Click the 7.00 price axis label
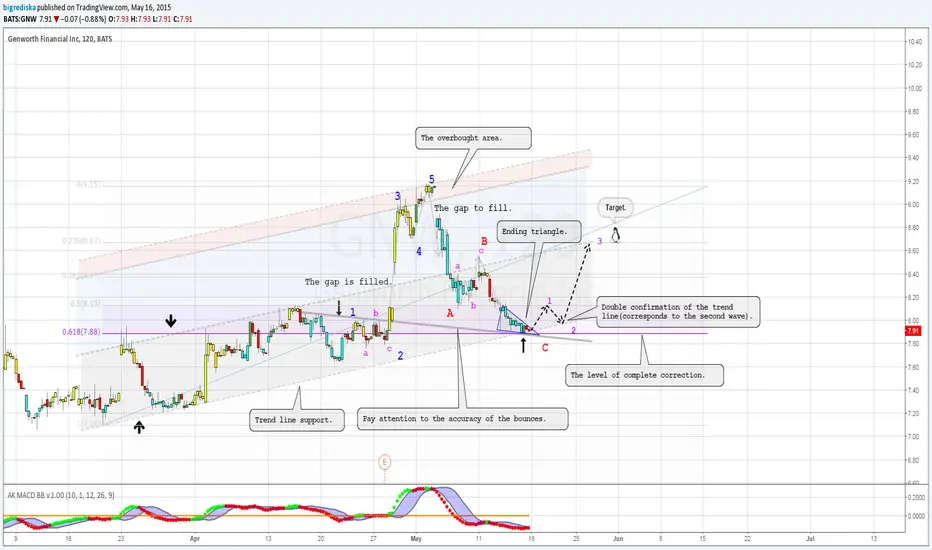Screen dimensions: 932x550 tap(914, 437)
